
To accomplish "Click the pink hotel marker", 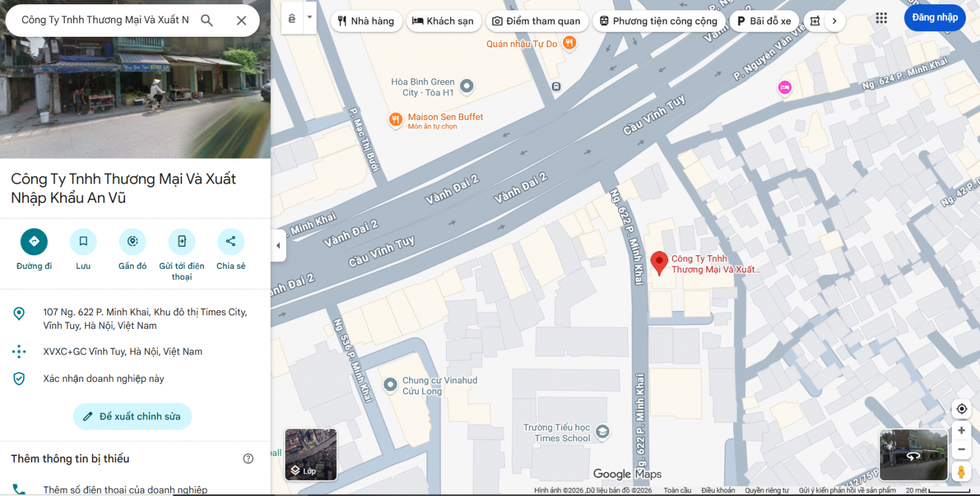I will tap(785, 88).
